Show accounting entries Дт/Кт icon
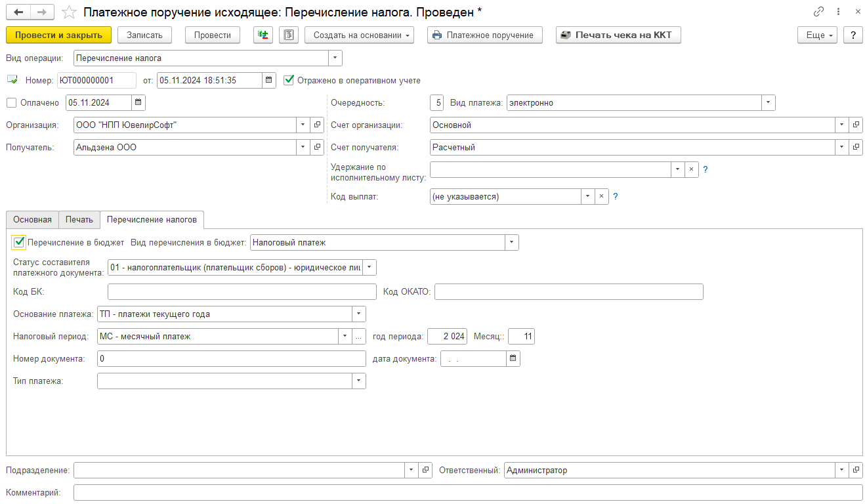 (263, 35)
